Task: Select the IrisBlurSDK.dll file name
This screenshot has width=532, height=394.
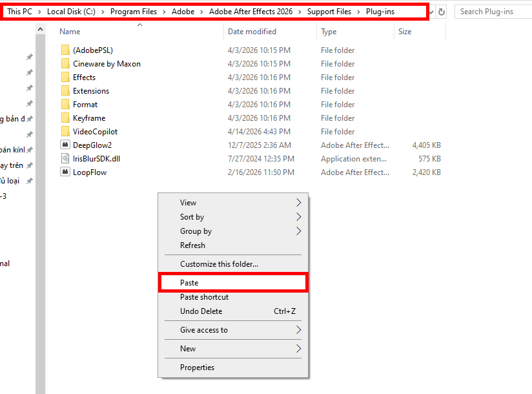Action: 96,159
